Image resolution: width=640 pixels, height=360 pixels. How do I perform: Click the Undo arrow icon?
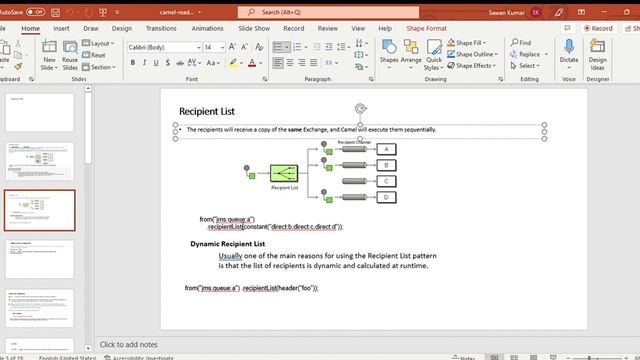70,12
